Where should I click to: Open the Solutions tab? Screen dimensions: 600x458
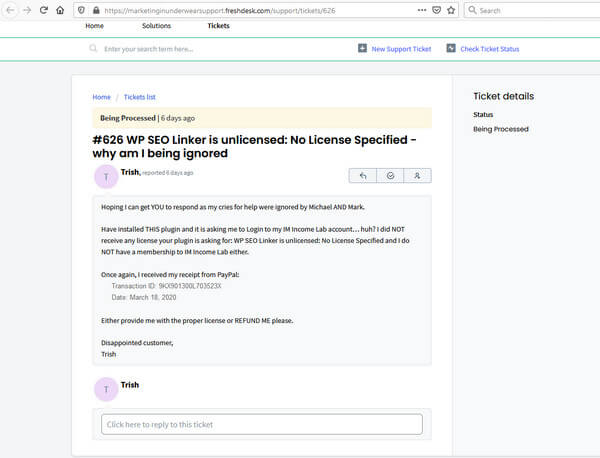click(x=157, y=26)
